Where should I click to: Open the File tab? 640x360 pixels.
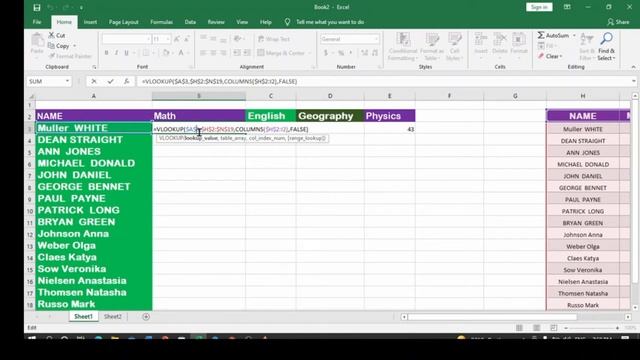[37, 22]
